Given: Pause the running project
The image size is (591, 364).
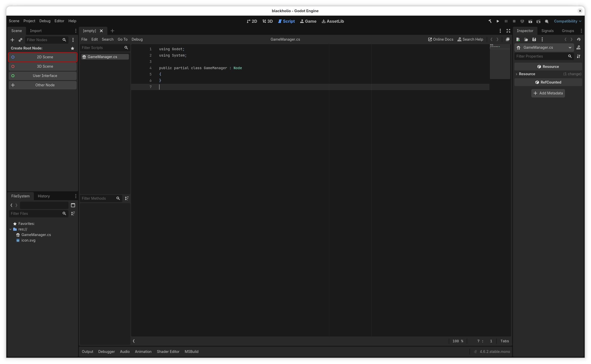Looking at the screenshot, I should [506, 21].
